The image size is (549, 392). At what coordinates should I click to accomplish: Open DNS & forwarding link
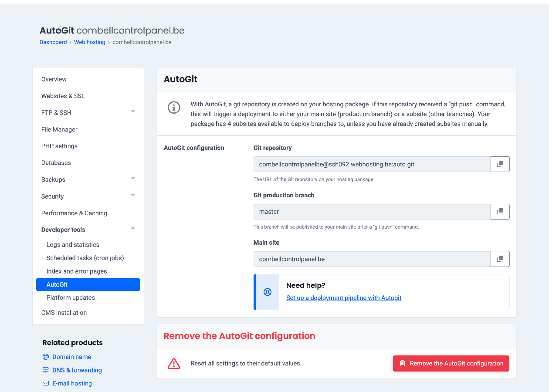(77, 370)
